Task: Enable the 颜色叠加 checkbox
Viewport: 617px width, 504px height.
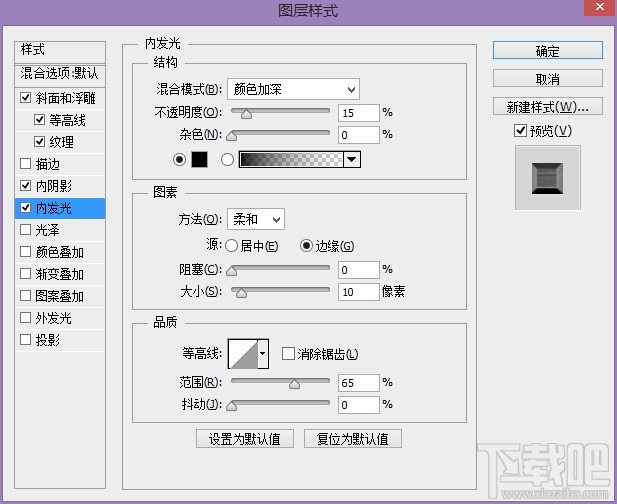Action: pos(26,252)
